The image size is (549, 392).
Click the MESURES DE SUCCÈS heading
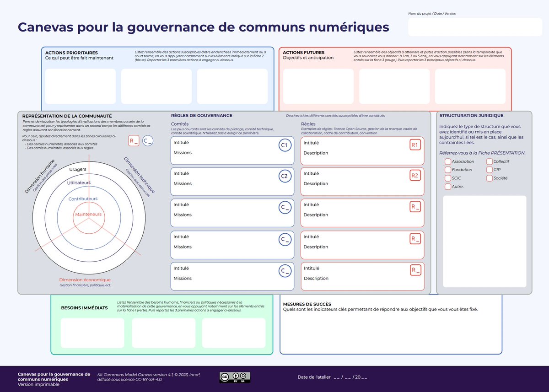pyautogui.click(x=307, y=304)
